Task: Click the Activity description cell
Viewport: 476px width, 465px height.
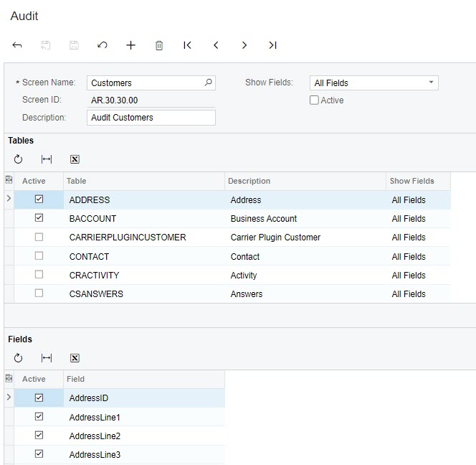Action: pos(305,275)
